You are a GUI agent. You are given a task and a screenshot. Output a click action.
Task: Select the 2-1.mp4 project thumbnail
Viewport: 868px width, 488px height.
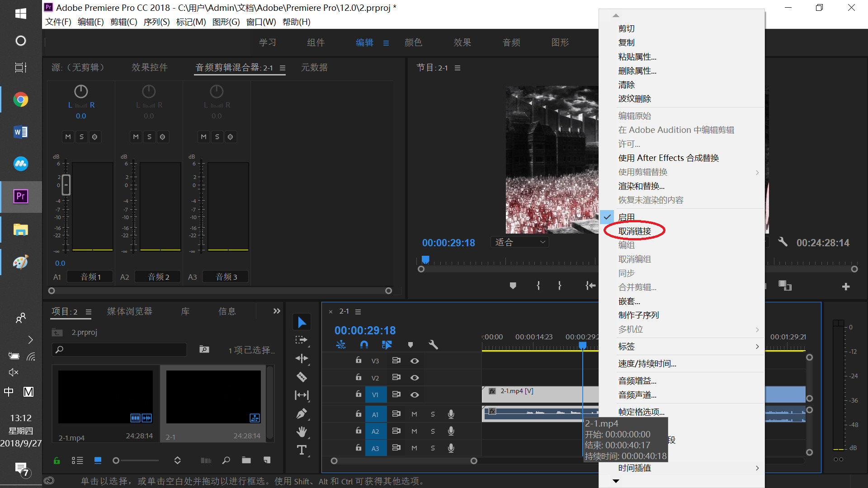point(105,397)
